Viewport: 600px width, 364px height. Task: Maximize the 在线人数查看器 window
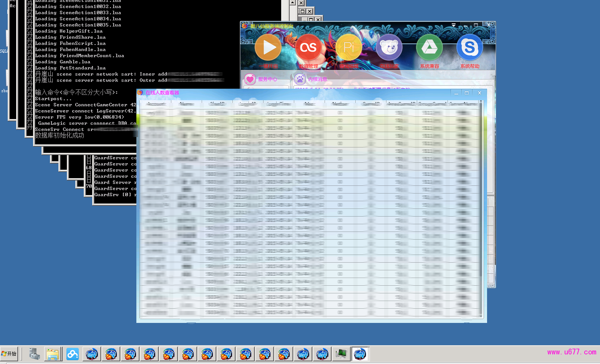click(x=467, y=93)
